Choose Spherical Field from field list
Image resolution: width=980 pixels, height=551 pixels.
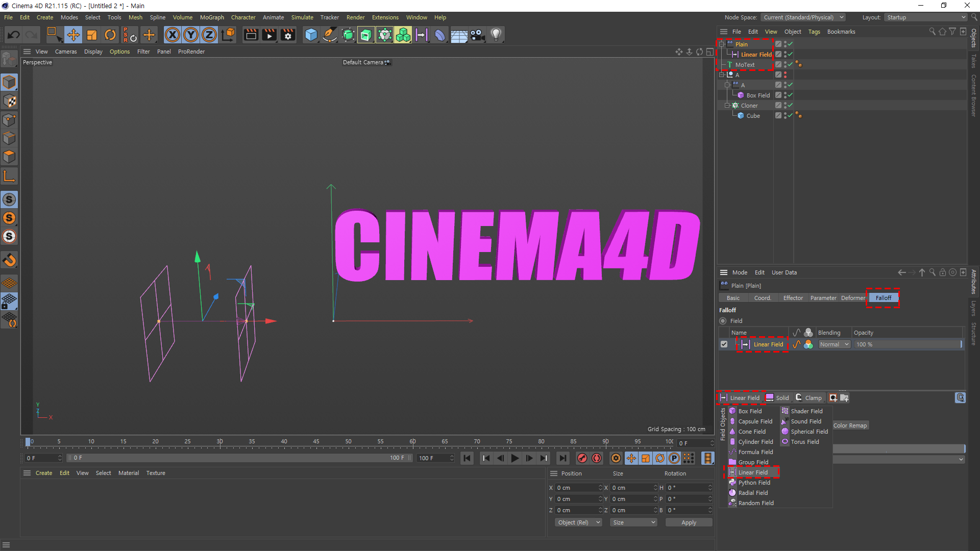[809, 432]
